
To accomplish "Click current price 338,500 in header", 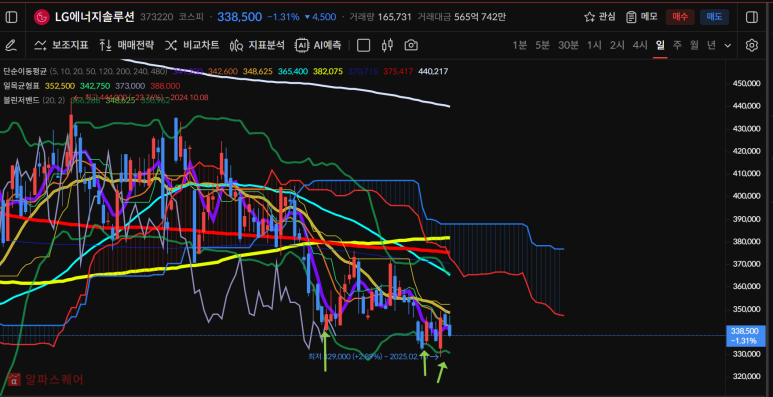I will point(240,17).
